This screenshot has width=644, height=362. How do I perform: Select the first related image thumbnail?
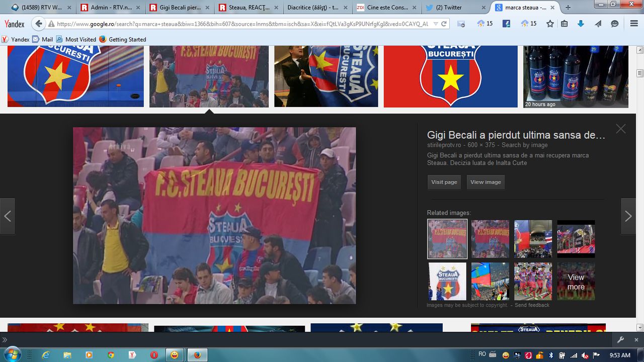pos(447,239)
